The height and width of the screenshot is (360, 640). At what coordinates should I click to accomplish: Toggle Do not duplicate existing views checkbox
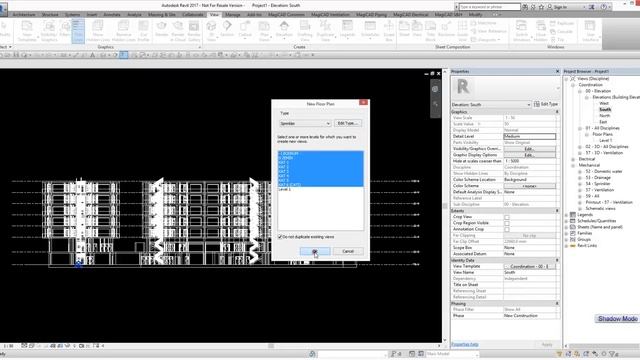click(280, 237)
